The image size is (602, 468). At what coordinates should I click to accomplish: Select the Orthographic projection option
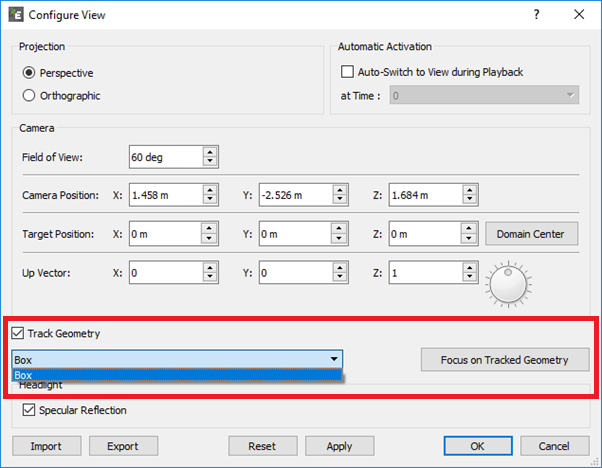[28, 96]
